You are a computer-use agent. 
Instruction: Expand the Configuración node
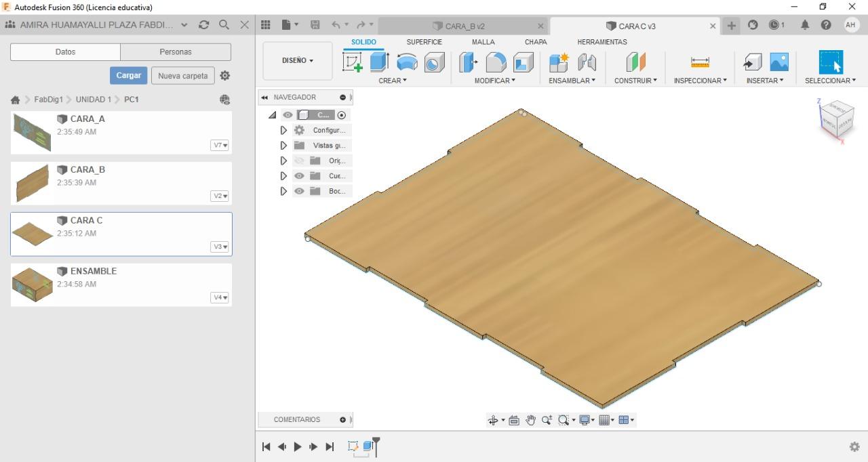pyautogui.click(x=283, y=130)
